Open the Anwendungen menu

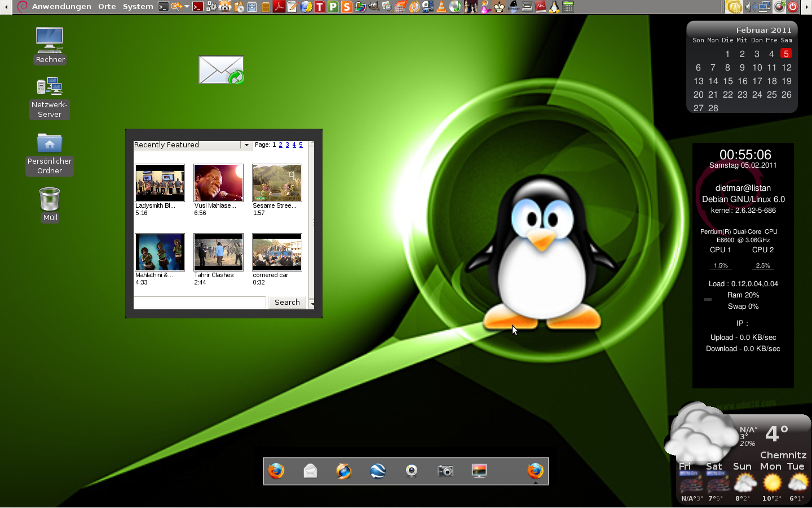tap(61, 7)
